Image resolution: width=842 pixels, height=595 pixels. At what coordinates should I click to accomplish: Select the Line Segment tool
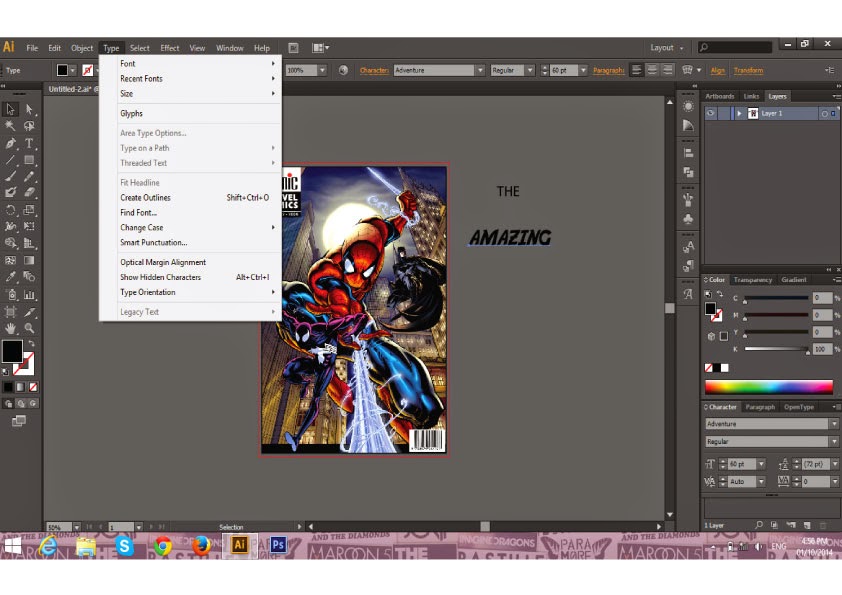tap(10, 159)
